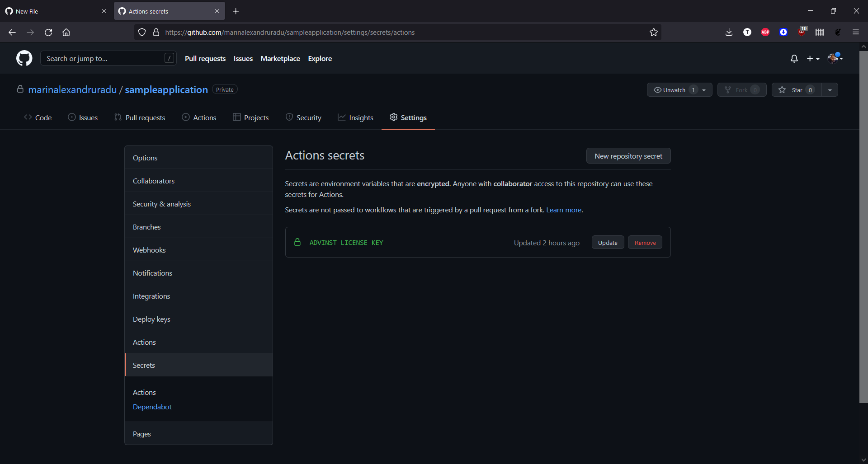This screenshot has width=868, height=464.
Task: Open Marketplace in top navigation
Action: (x=280, y=59)
